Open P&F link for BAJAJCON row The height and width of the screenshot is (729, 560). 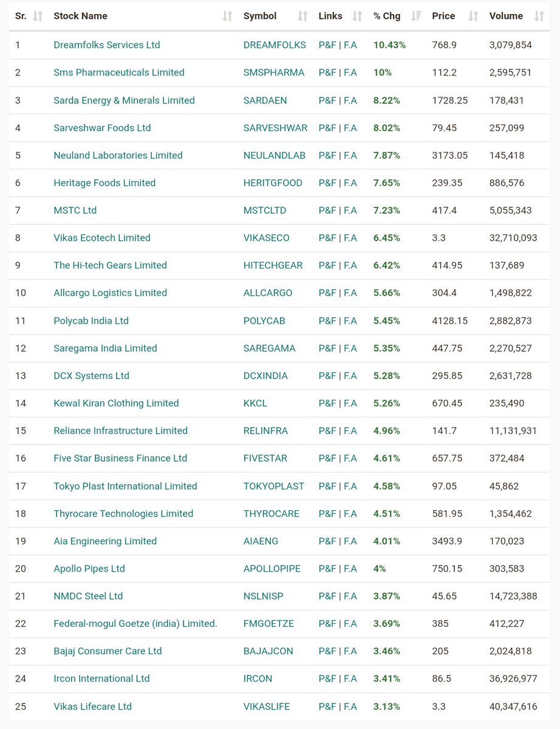click(x=327, y=651)
